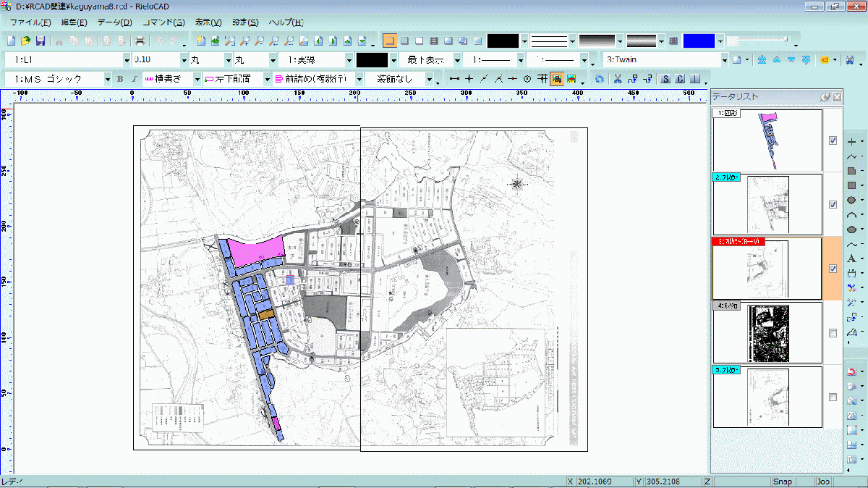
Task: Toggle the highlighted raster display button in snap toolbar
Action: pos(557,79)
